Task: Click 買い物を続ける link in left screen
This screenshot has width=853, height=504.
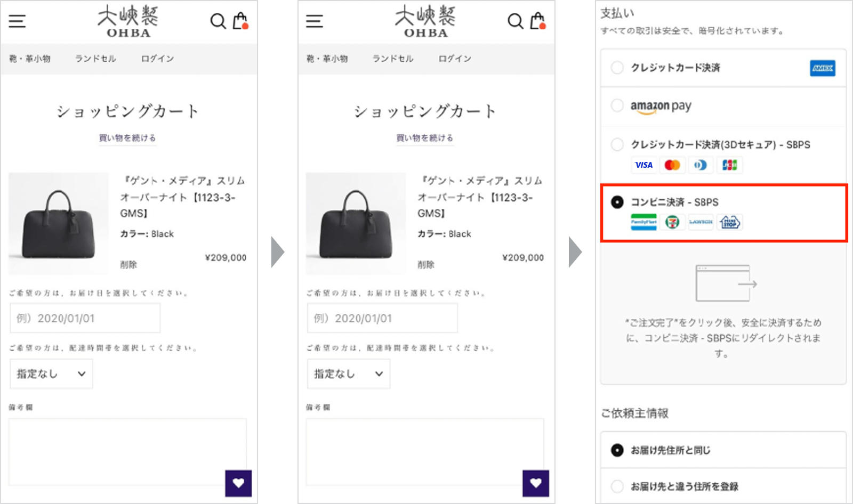Action: pos(127,138)
